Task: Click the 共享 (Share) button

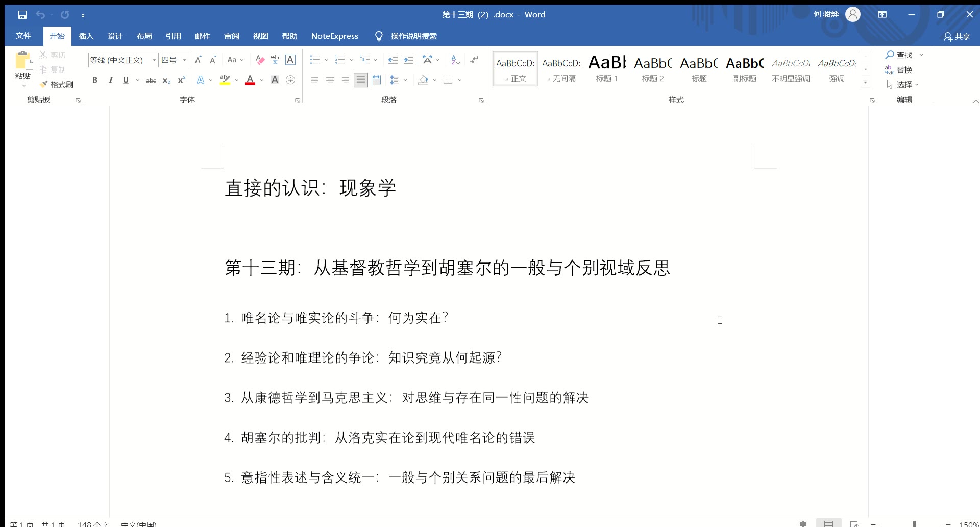Action: point(957,36)
